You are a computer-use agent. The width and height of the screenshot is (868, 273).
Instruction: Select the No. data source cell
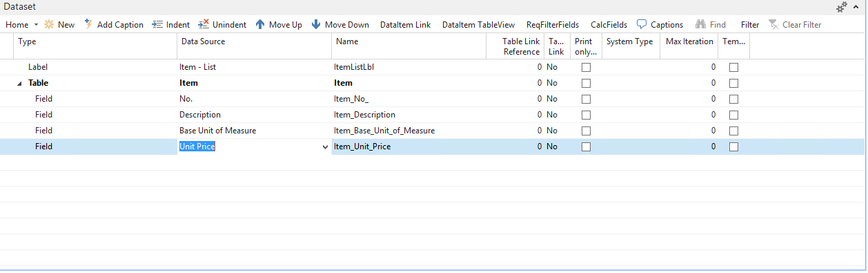tap(255, 99)
